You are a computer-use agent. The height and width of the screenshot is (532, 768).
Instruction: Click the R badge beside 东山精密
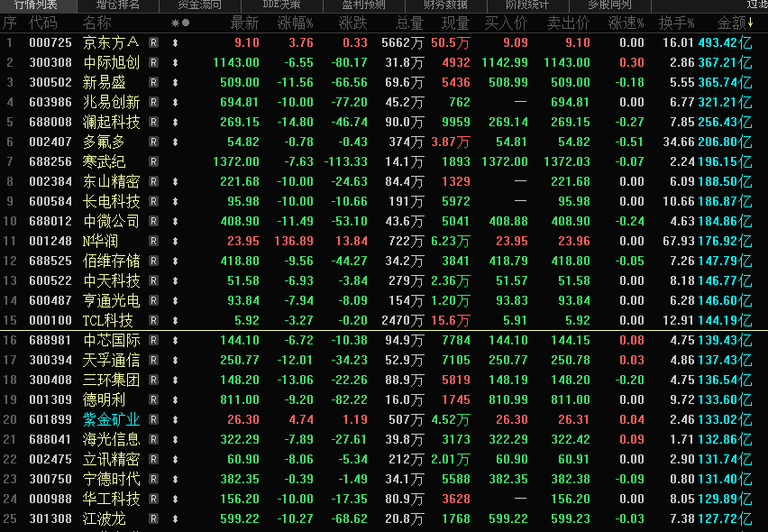[x=154, y=182]
